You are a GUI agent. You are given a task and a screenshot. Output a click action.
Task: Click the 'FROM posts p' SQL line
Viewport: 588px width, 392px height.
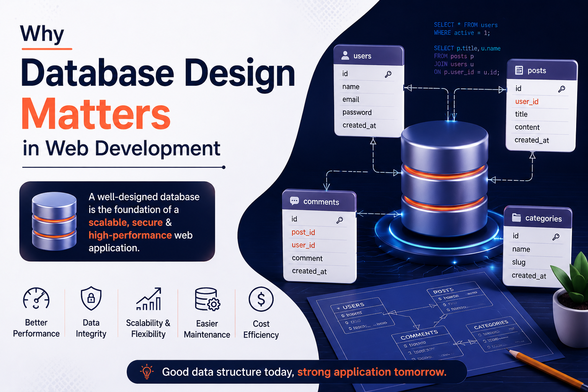click(x=454, y=56)
